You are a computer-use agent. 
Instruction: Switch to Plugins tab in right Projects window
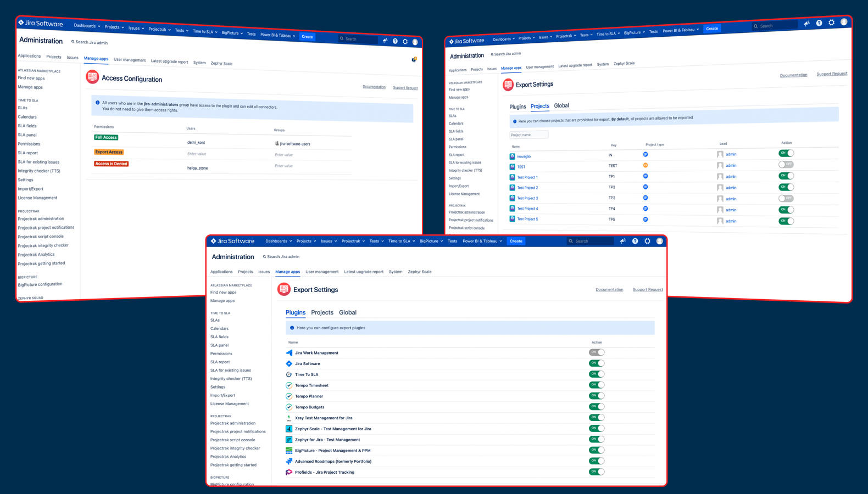(518, 106)
